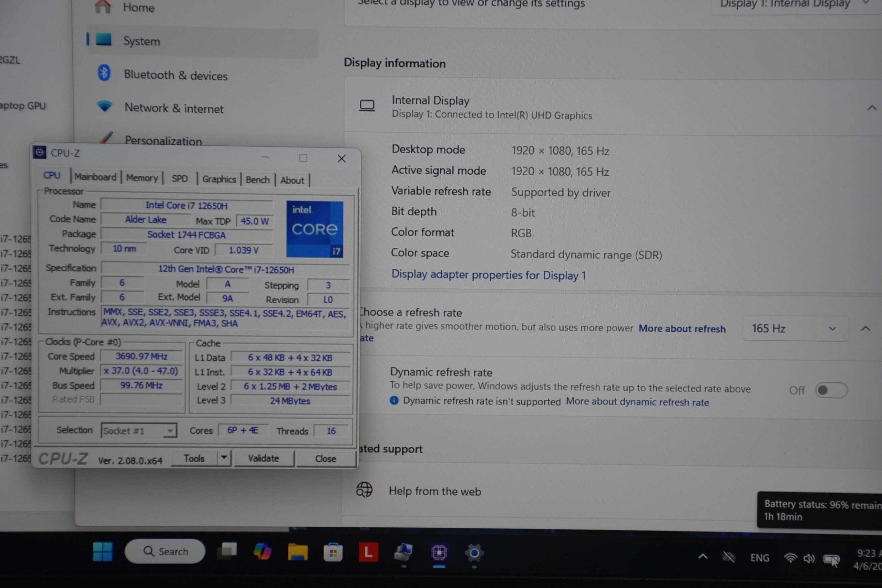Open the Settings gear taskbar icon
The width and height of the screenshot is (882, 588).
click(x=474, y=553)
